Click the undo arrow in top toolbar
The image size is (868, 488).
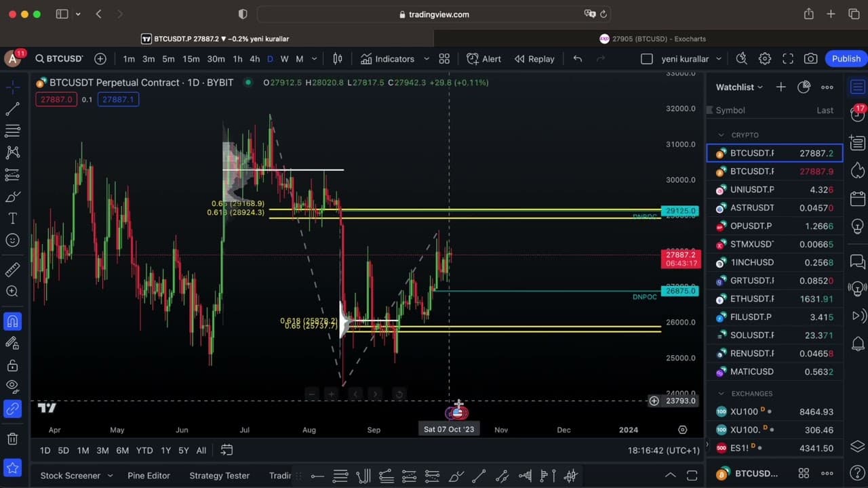pyautogui.click(x=578, y=59)
